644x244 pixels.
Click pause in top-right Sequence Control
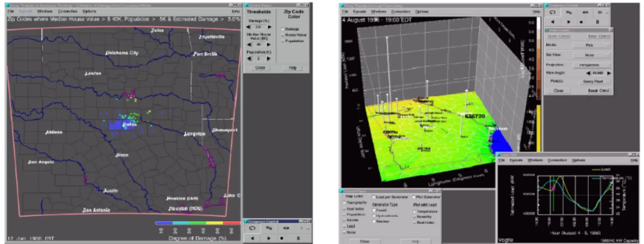(598, 22)
